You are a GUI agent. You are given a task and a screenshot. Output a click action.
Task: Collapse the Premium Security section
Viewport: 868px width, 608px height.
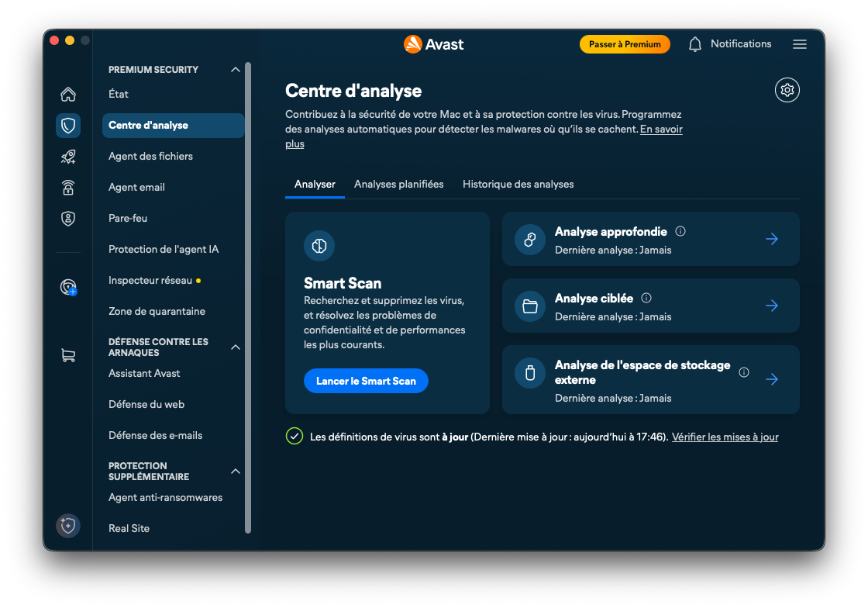click(236, 70)
